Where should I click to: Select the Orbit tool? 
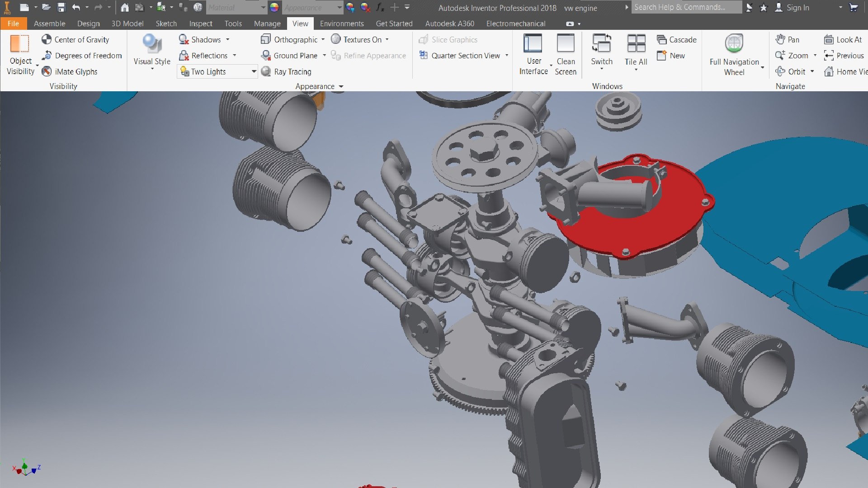click(790, 71)
